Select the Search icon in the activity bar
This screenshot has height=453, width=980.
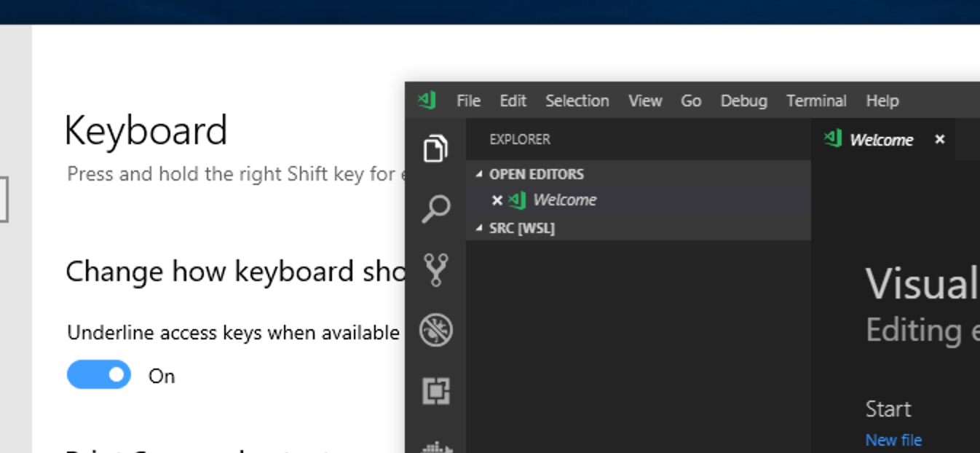(x=435, y=209)
